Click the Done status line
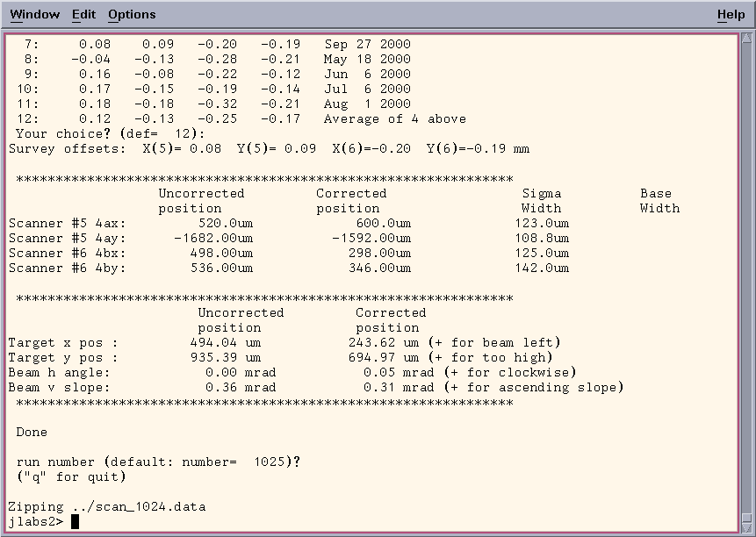This screenshot has width=756, height=537. (x=32, y=433)
